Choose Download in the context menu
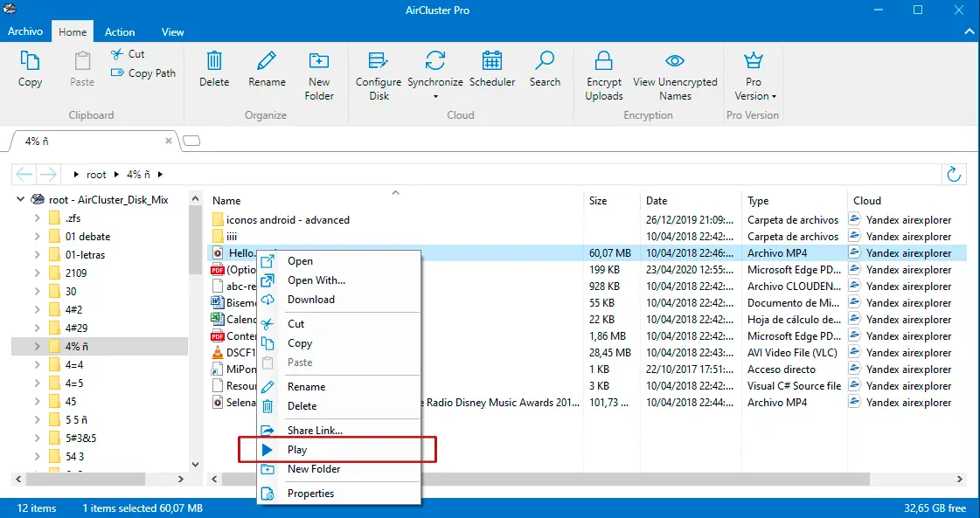Image resolution: width=980 pixels, height=518 pixels. click(x=338, y=300)
